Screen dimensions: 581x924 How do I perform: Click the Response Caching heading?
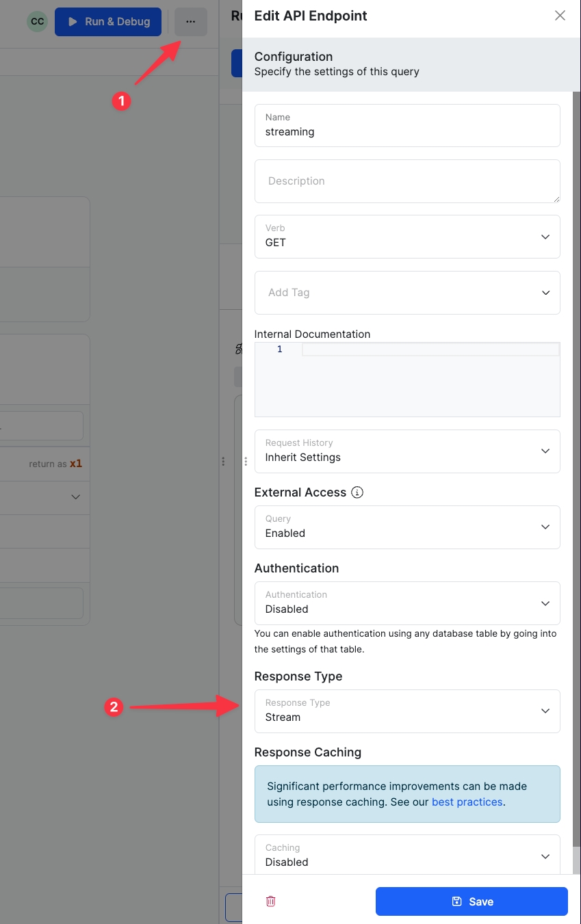[x=308, y=752]
